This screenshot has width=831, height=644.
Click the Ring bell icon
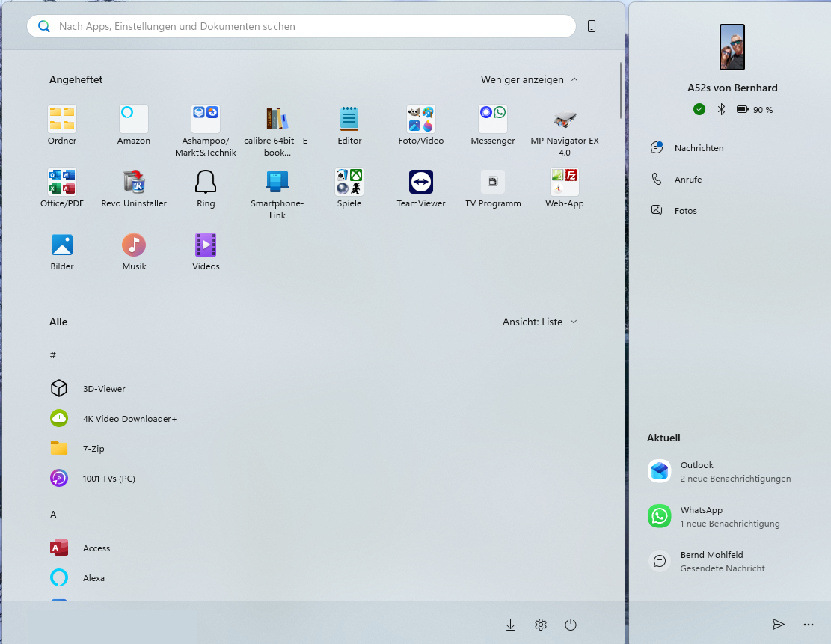tap(206, 183)
